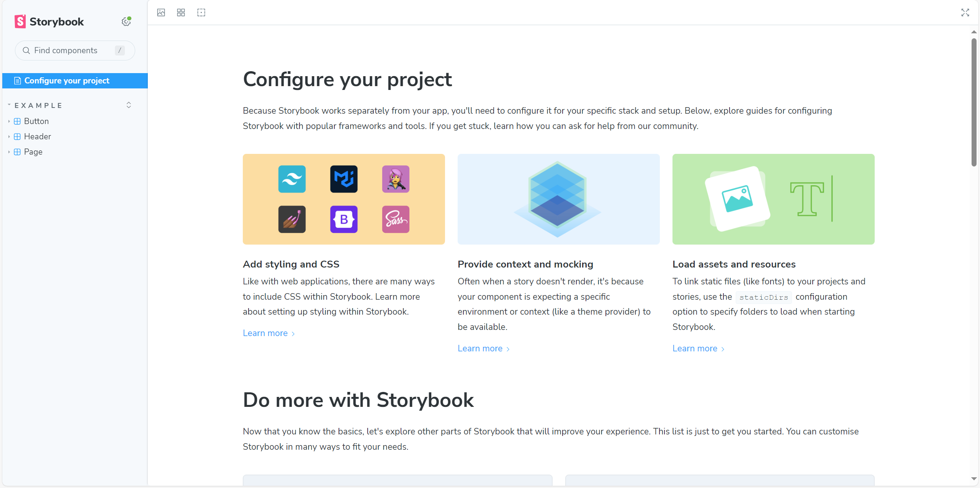Click the component icon next to Button

17,121
